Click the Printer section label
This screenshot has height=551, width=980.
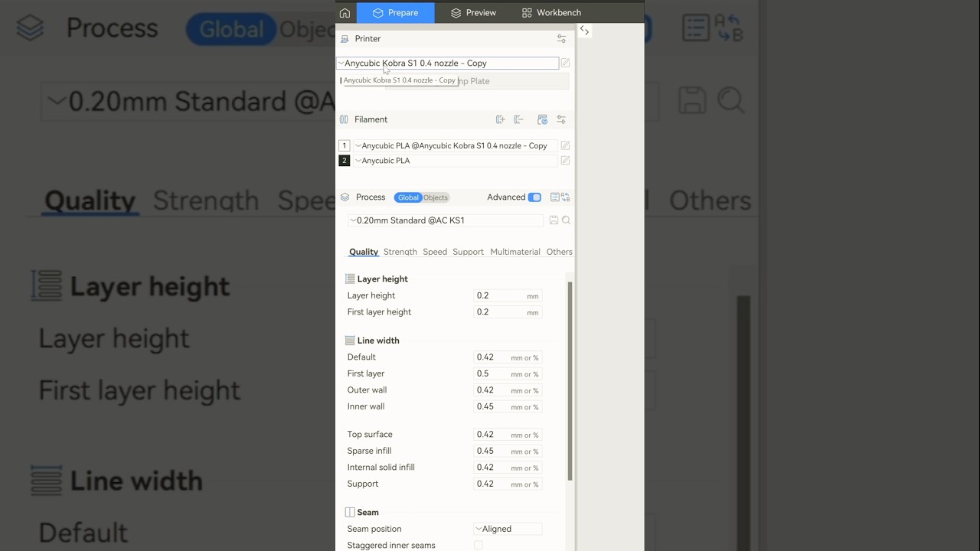coord(367,39)
